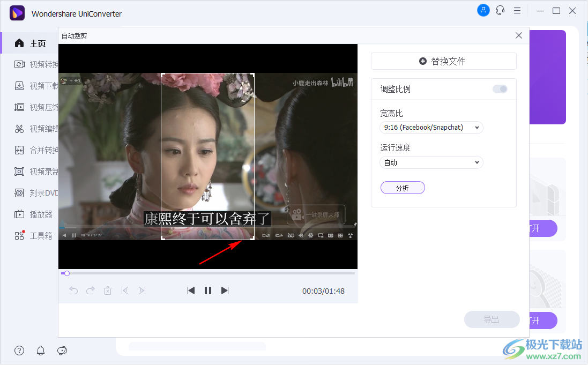Pause the video playback
Viewport: 588px width, 365px height.
pyautogui.click(x=208, y=290)
